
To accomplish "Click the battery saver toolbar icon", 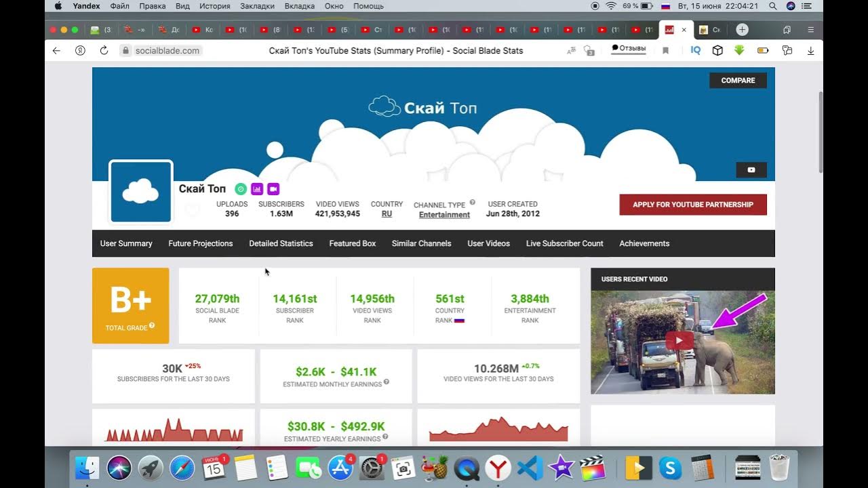I will [763, 50].
